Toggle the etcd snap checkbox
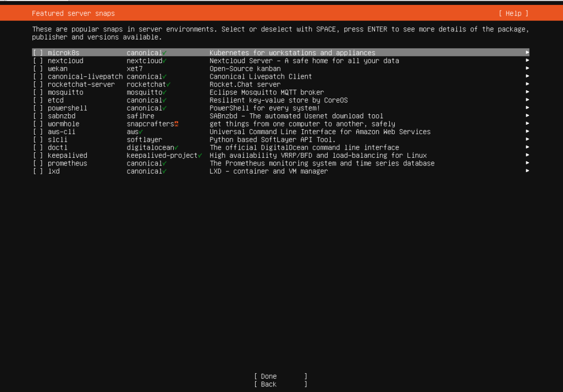The image size is (563, 392). 38,100
